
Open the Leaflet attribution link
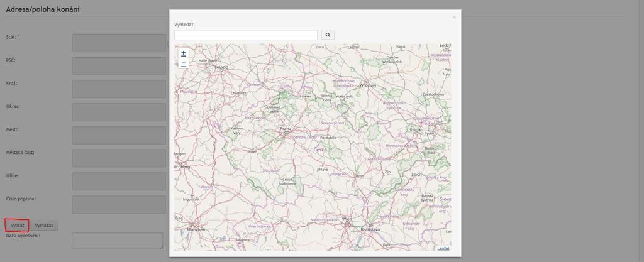click(443, 248)
